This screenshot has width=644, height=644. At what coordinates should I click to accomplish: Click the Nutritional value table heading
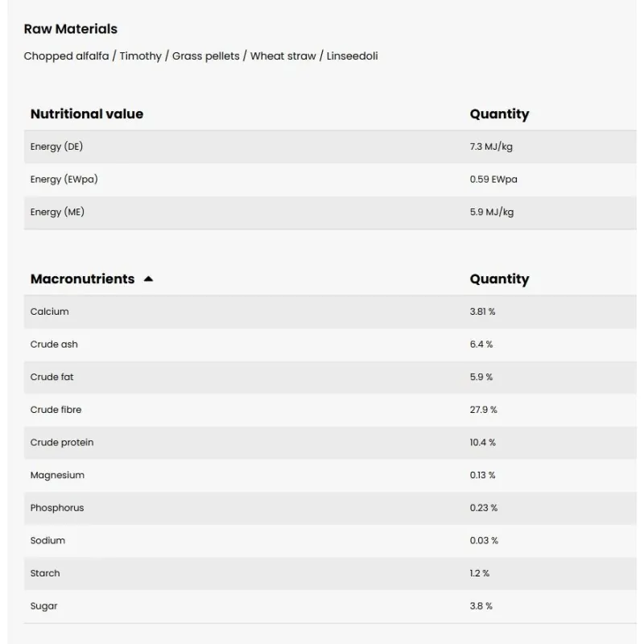pos(87,114)
